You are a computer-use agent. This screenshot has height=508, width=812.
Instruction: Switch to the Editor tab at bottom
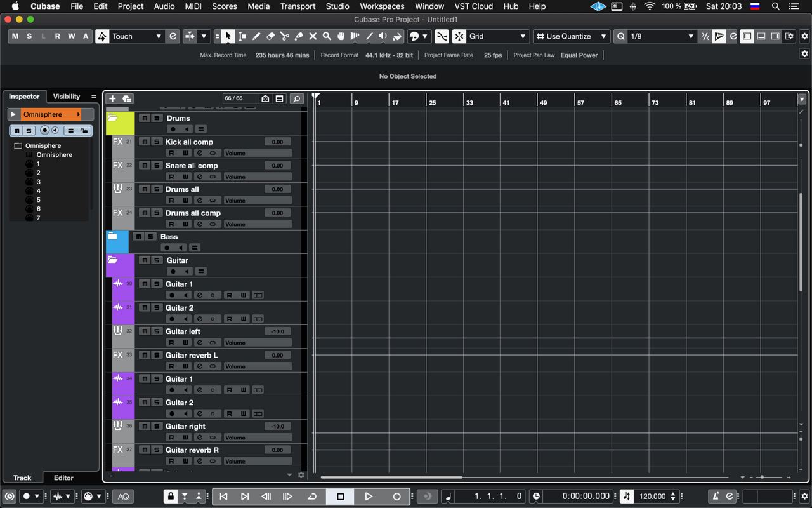pos(63,478)
